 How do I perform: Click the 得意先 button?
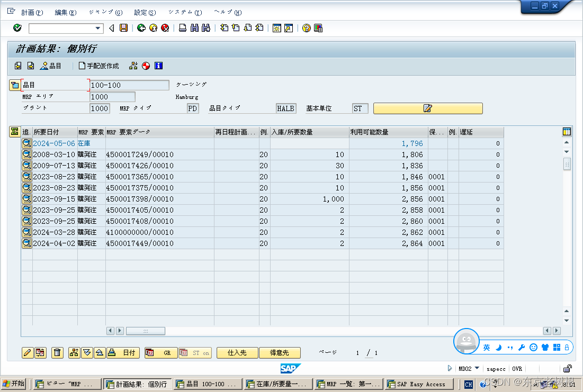click(x=280, y=353)
